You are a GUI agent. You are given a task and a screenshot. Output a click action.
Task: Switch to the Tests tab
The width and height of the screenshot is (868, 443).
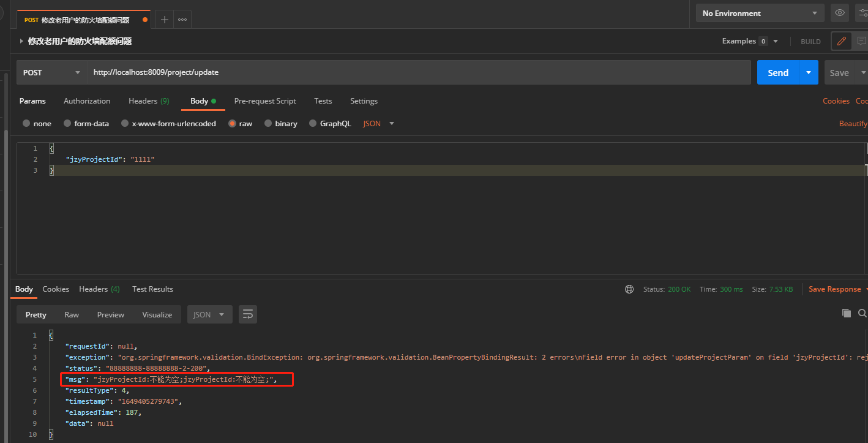click(x=323, y=101)
